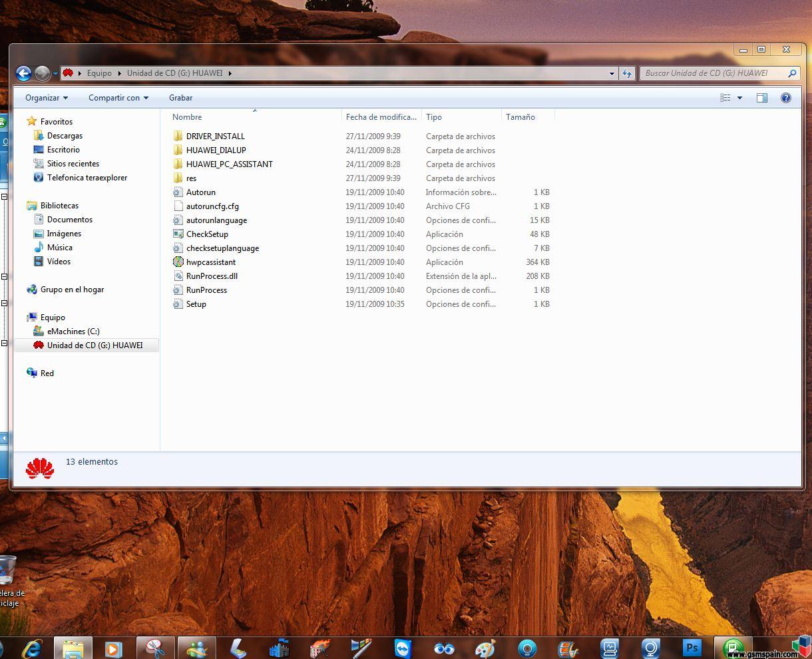The image size is (812, 659).
Task: Open the Música library
Action: pos(59,248)
